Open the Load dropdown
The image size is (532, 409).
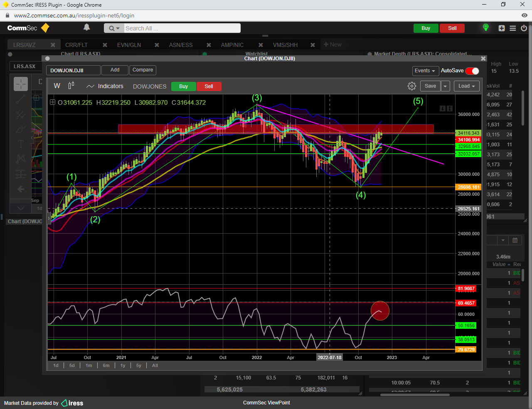pos(466,86)
